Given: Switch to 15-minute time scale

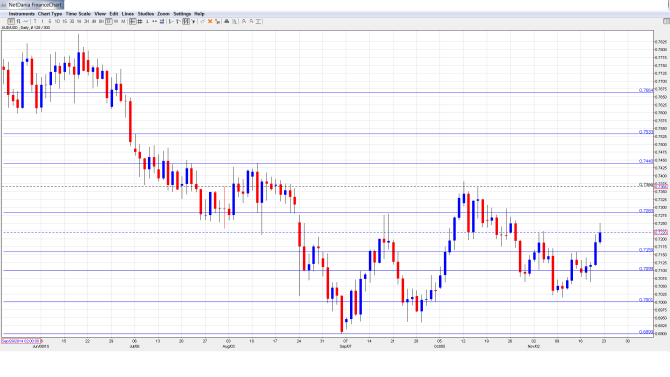Looking at the screenshot, I should tap(65, 21).
